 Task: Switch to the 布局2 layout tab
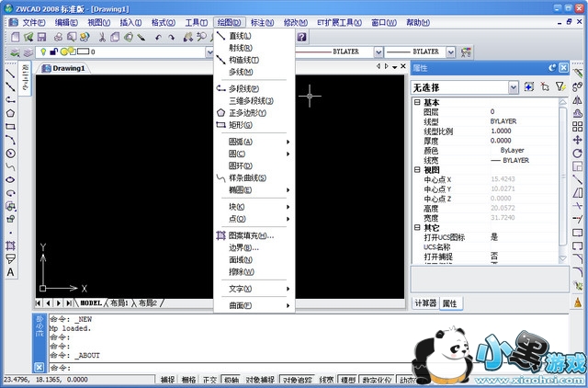148,302
